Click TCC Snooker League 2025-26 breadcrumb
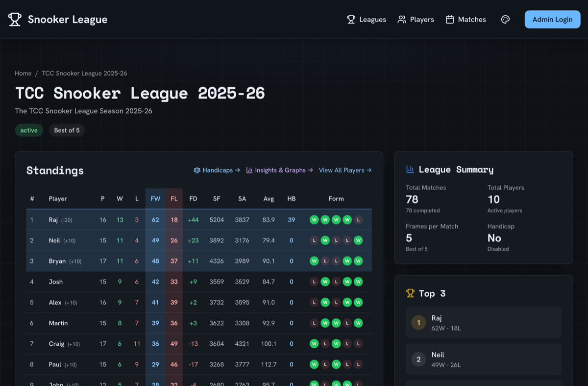 click(x=84, y=73)
